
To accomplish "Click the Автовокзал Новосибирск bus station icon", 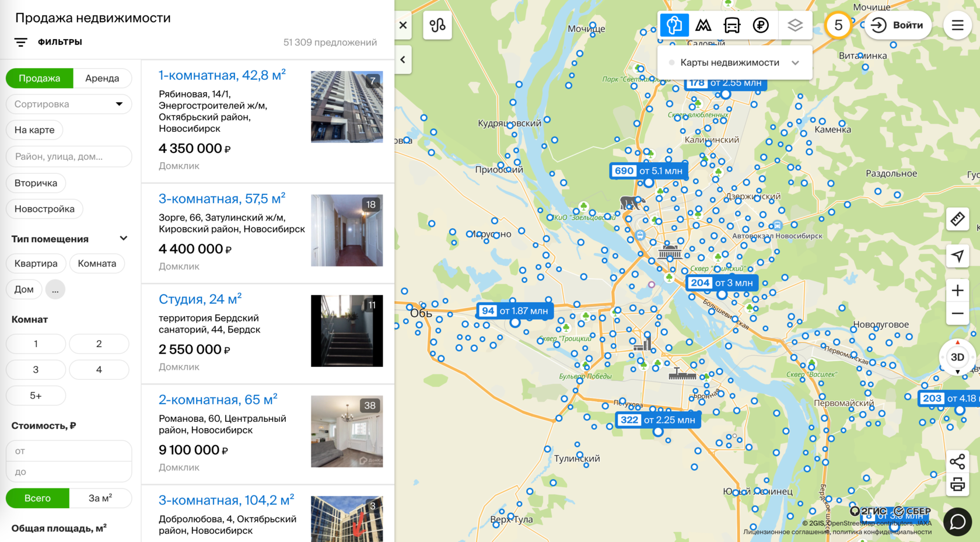I will click(778, 226).
